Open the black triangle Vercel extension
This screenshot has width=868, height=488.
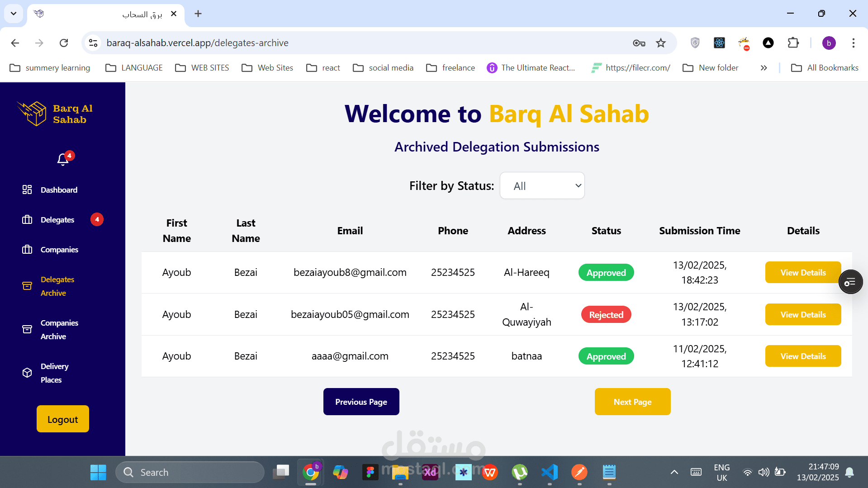(x=768, y=43)
